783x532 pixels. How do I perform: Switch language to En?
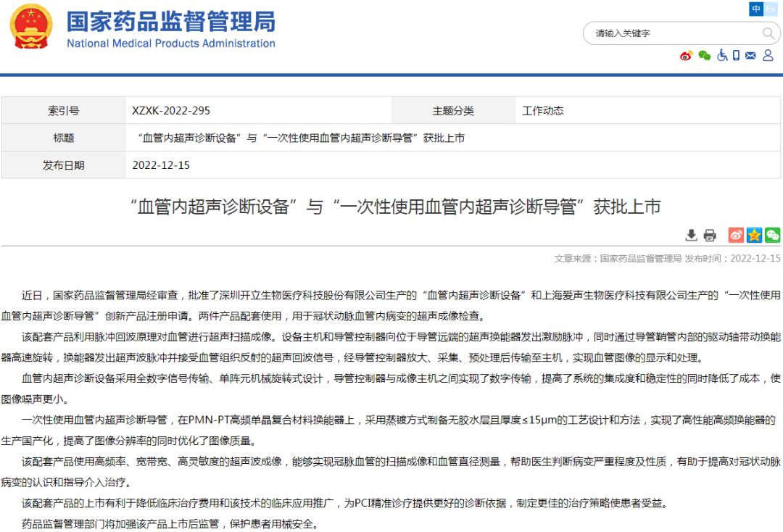771,9
